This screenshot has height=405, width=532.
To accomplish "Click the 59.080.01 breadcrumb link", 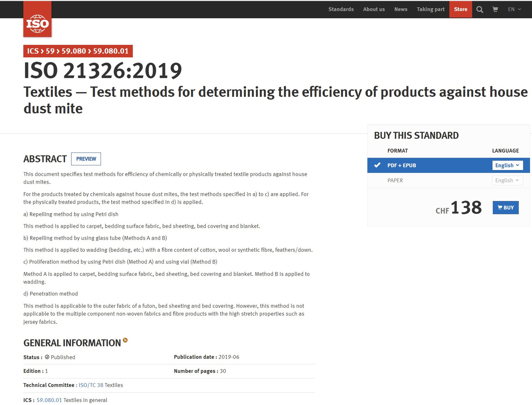I will [111, 51].
